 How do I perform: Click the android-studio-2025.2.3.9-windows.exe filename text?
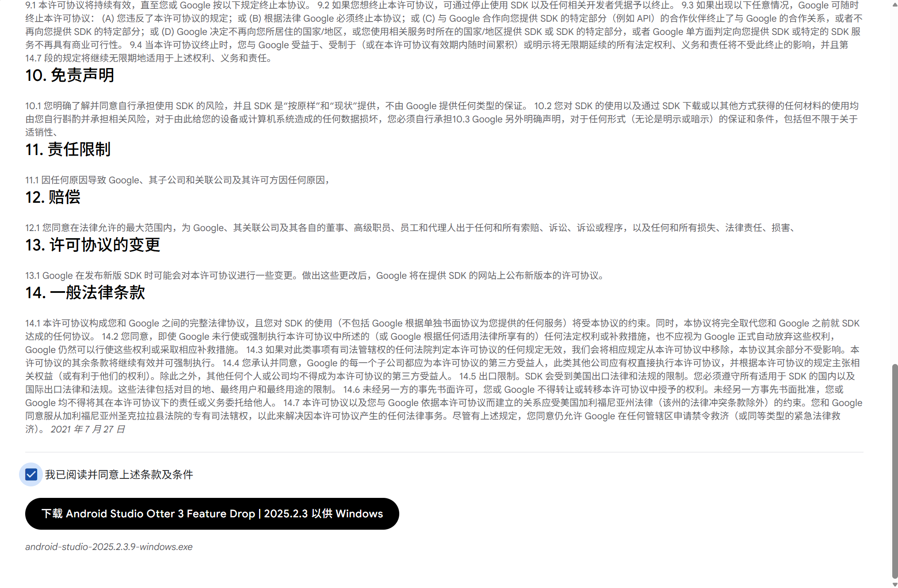109,546
